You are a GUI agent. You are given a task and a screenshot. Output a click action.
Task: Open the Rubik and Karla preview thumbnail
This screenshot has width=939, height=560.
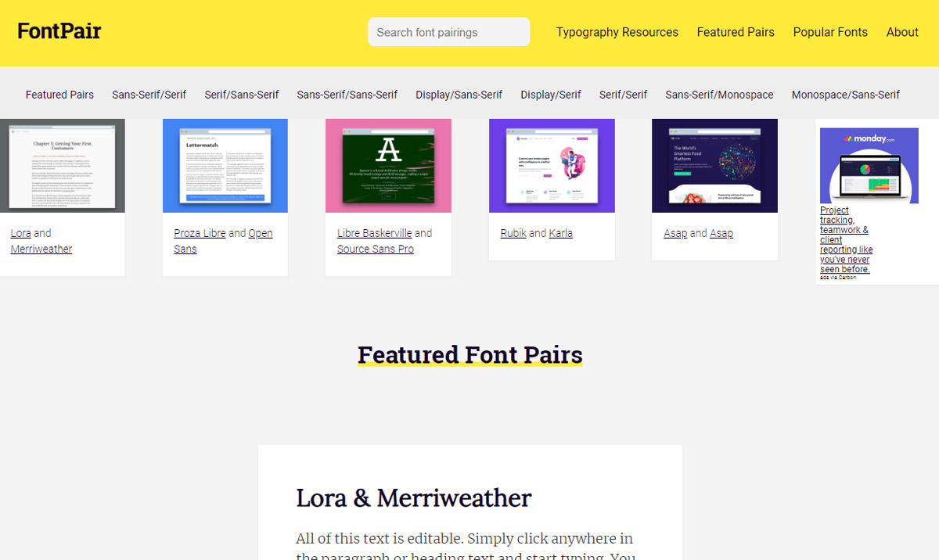[x=552, y=165]
